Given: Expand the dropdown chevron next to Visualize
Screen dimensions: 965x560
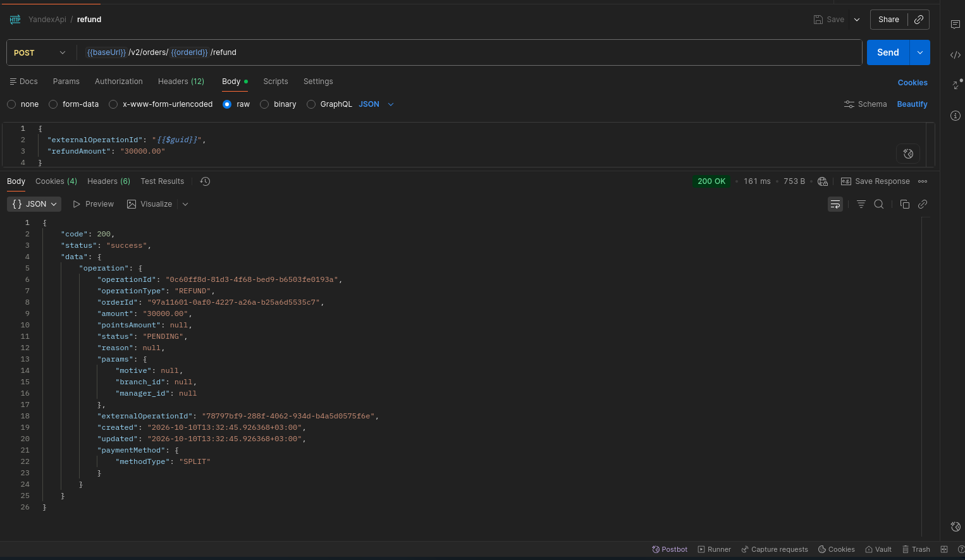Looking at the screenshot, I should coord(185,204).
